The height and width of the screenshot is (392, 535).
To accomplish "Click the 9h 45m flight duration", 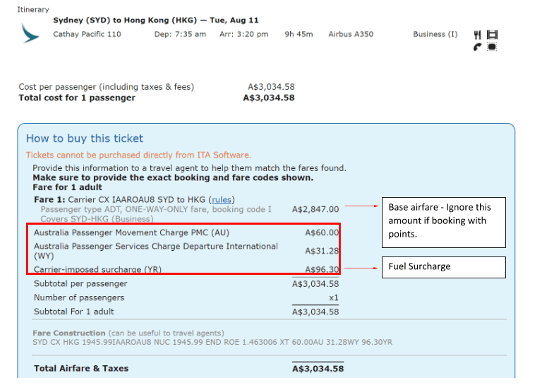I will click(x=299, y=34).
